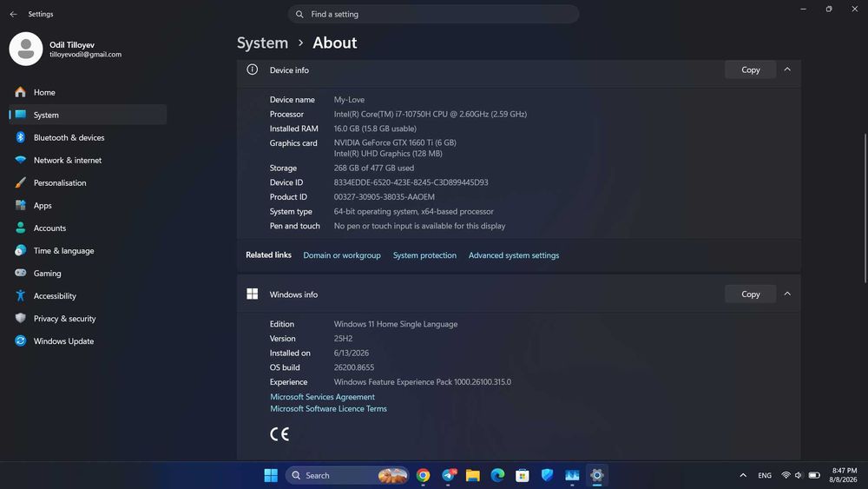Open Windows Update settings

[88, 341]
